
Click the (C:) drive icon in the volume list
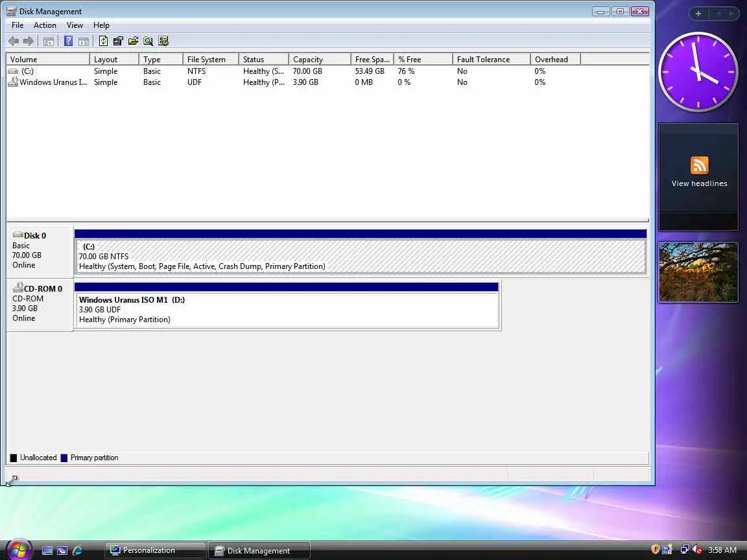point(13,71)
